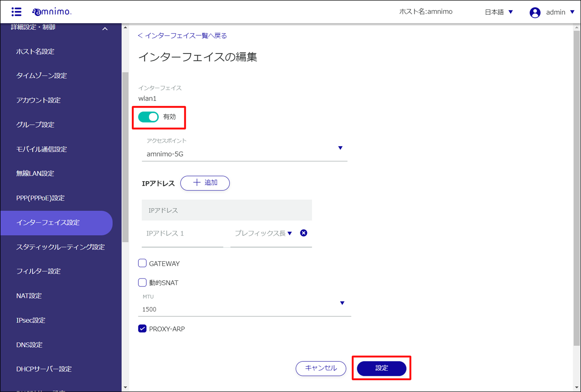The height and width of the screenshot is (392, 581).
Task: Click the sidebar vertical scrollbar thumb
Action: point(125,157)
